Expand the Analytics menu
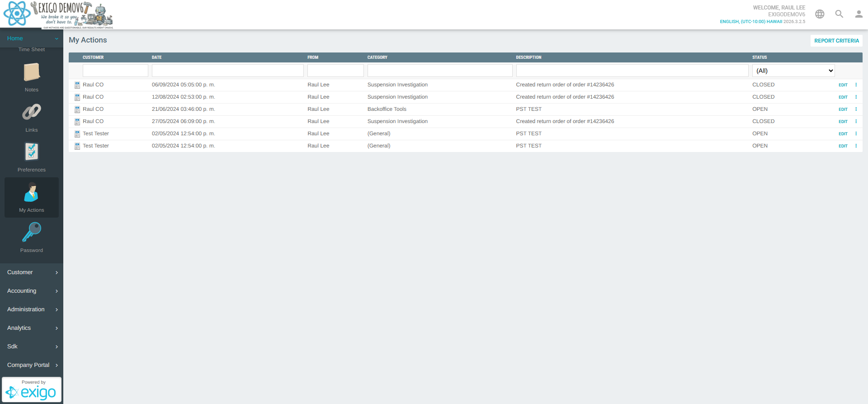This screenshot has height=404, width=868. coord(32,328)
